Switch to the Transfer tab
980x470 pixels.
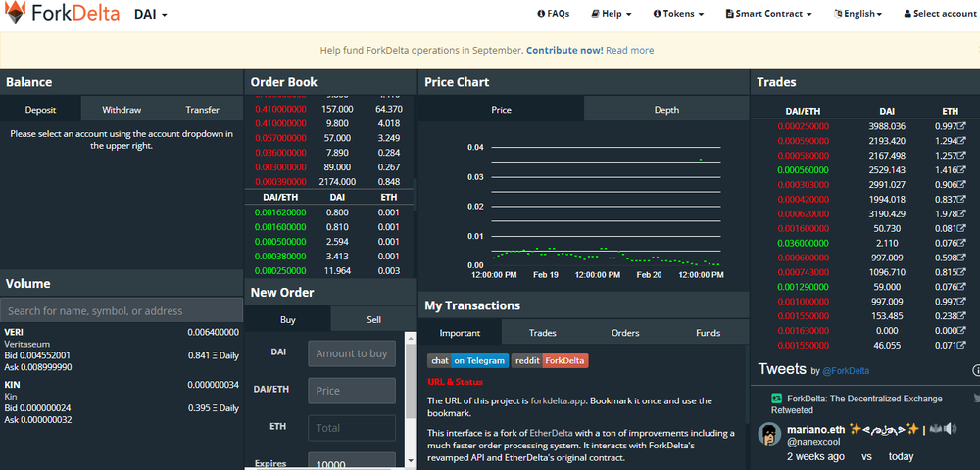[x=203, y=110]
